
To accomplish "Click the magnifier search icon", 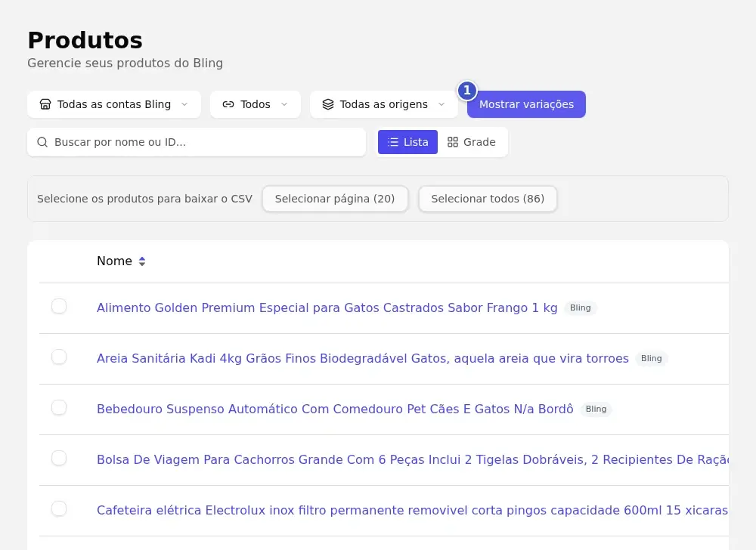I will point(42,142).
